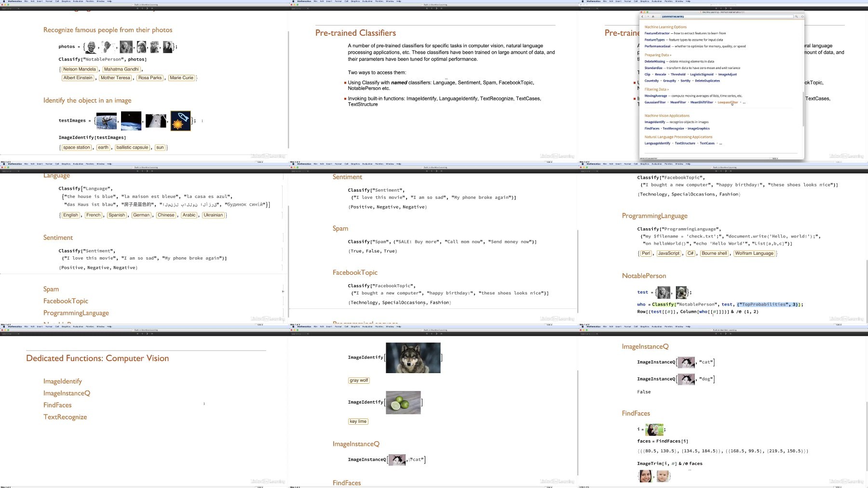The width and height of the screenshot is (868, 488).
Task: Open the Palettes menu above the famous-people slide
Action: 90,1
